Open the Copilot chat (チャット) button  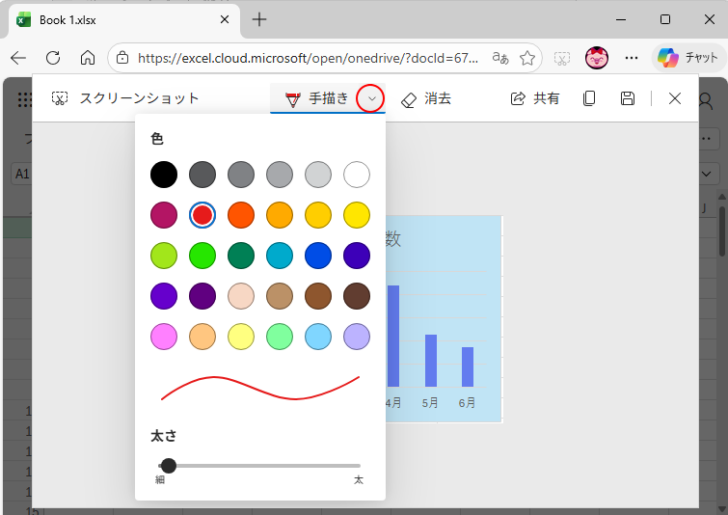click(688, 58)
